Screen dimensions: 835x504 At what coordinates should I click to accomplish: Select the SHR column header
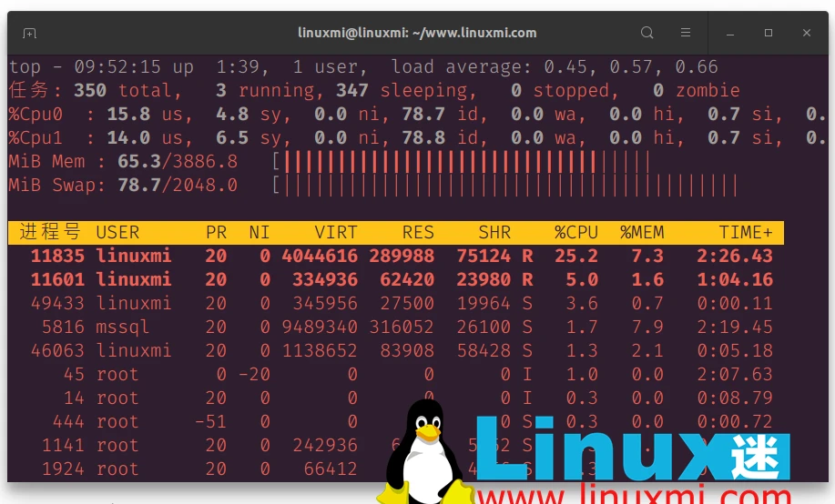pos(494,233)
